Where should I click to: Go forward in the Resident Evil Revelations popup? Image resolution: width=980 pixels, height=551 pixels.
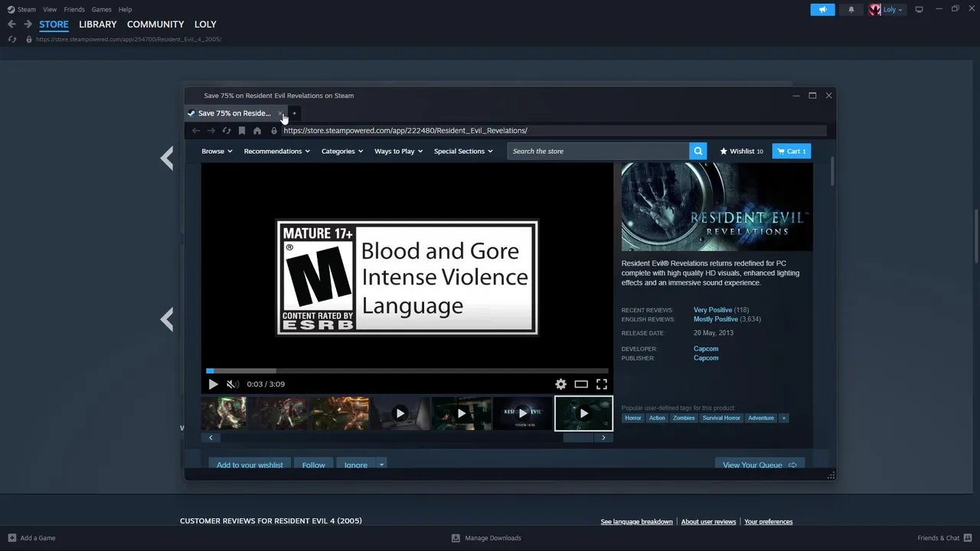(x=211, y=131)
